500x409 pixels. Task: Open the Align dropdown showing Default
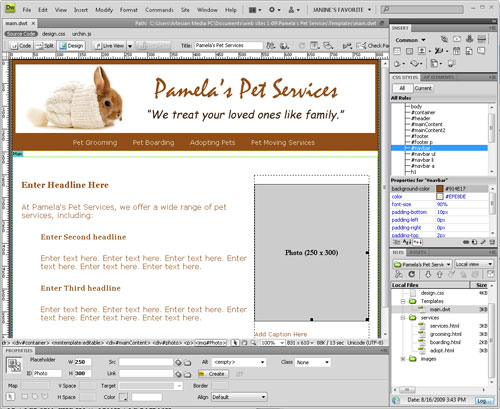[x=239, y=397]
